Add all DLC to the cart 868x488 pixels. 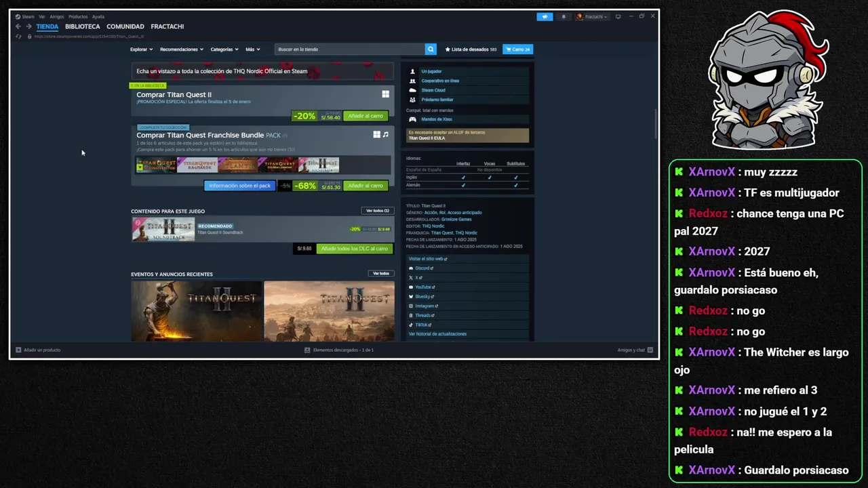(x=354, y=249)
